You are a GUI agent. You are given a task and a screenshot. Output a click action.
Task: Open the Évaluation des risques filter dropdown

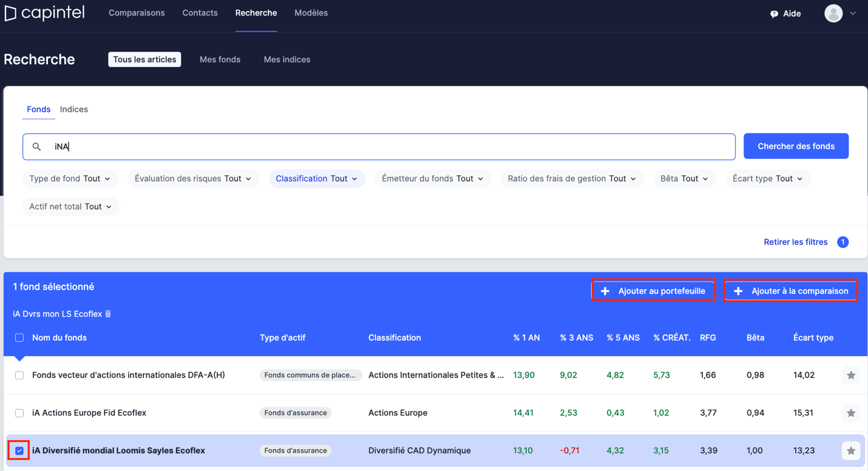tap(193, 178)
